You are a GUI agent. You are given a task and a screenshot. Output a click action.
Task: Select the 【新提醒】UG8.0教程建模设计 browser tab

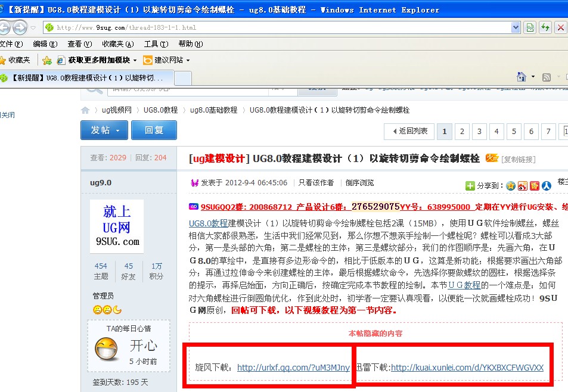(x=87, y=78)
